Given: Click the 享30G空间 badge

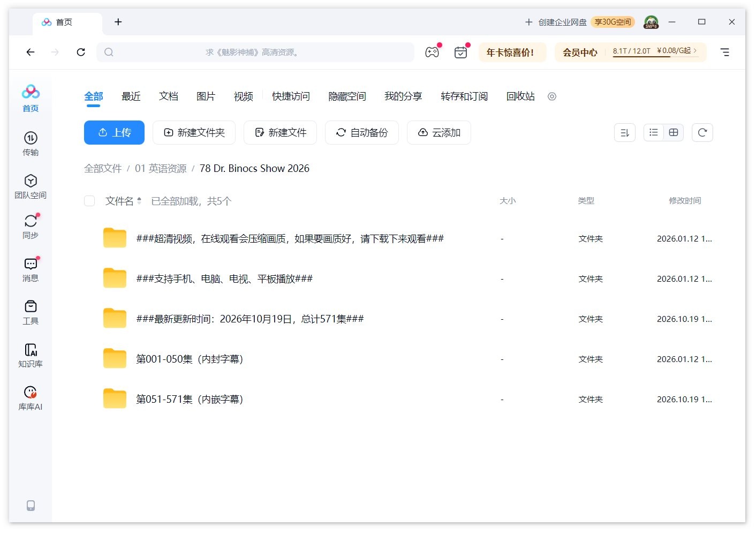Looking at the screenshot, I should tap(613, 22).
